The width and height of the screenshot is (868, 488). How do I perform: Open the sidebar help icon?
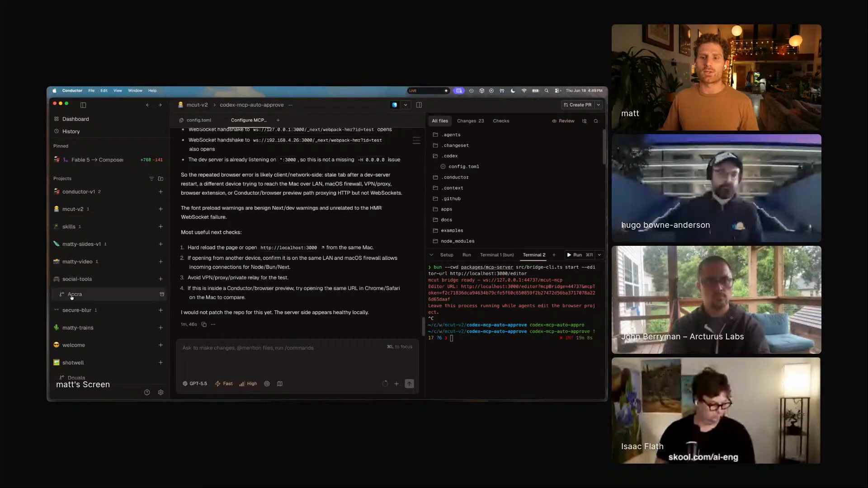(147, 393)
